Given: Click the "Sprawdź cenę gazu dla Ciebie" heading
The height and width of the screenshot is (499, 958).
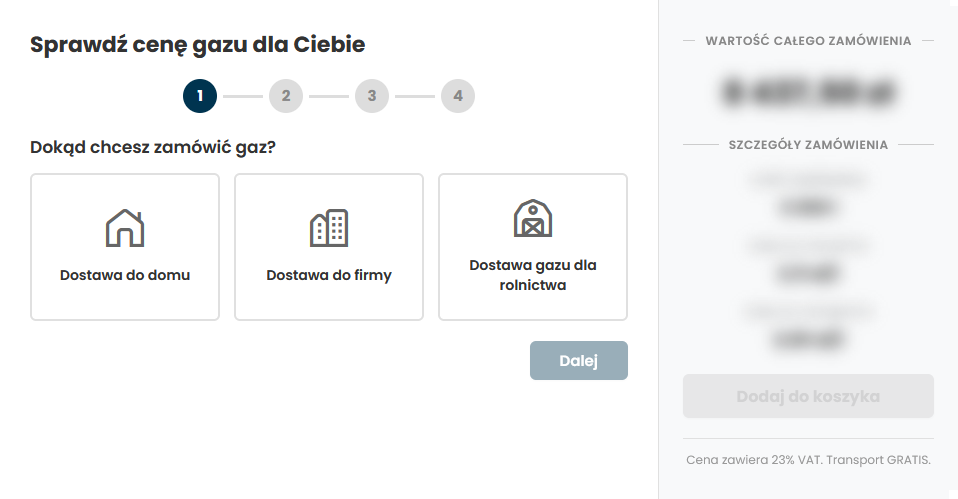Looking at the screenshot, I should pyautogui.click(x=197, y=44).
